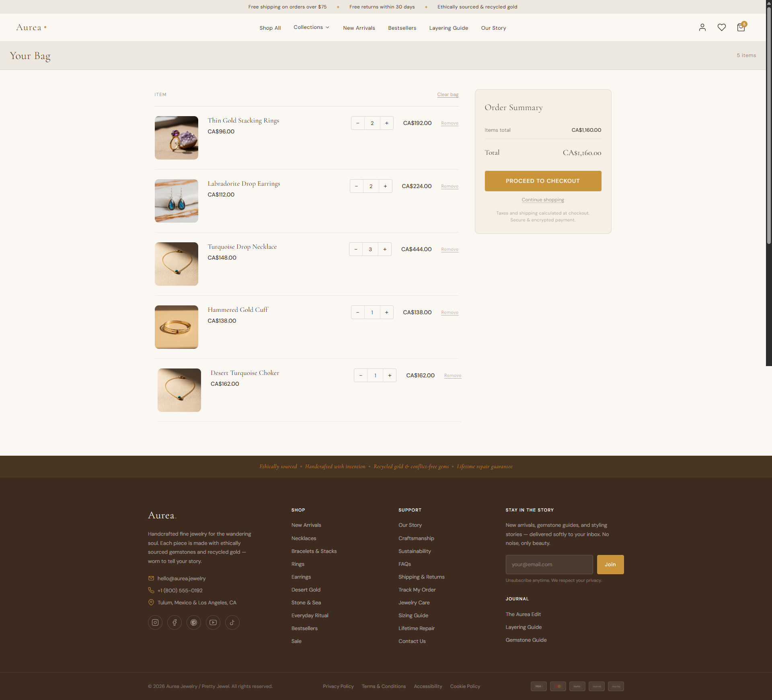This screenshot has width=772, height=700.
Task: Open Turquoise Drop Necklace product title
Action: click(242, 247)
